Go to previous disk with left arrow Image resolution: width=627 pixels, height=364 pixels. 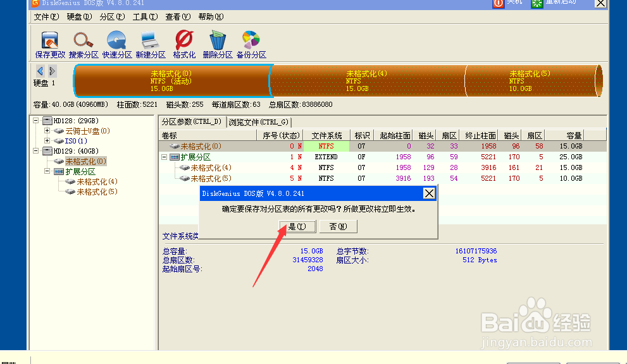pyautogui.click(x=40, y=71)
